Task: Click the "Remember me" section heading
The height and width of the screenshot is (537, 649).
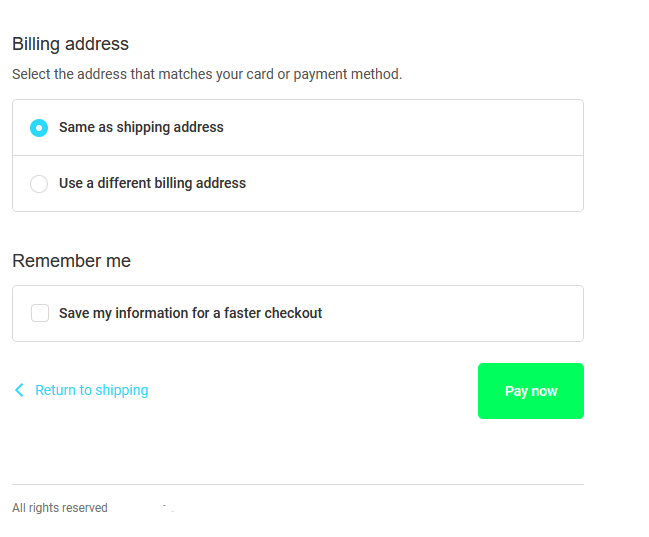Action: pyautogui.click(x=71, y=261)
